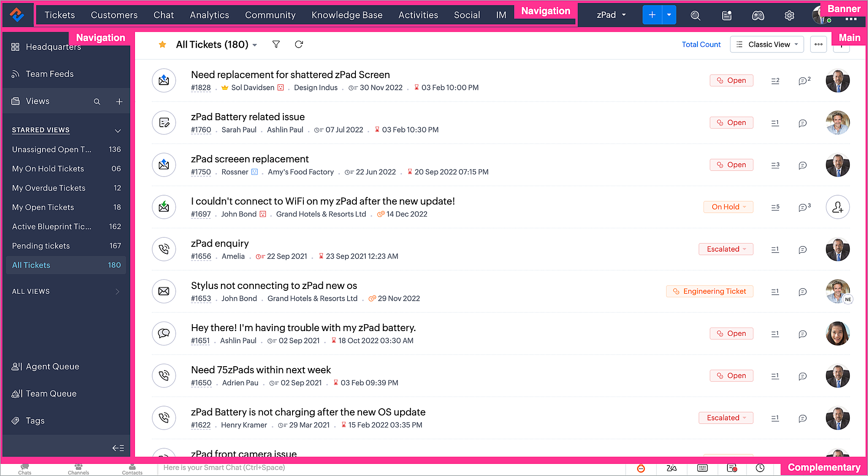
Task: Switch to the Customers tab
Action: [x=114, y=15]
